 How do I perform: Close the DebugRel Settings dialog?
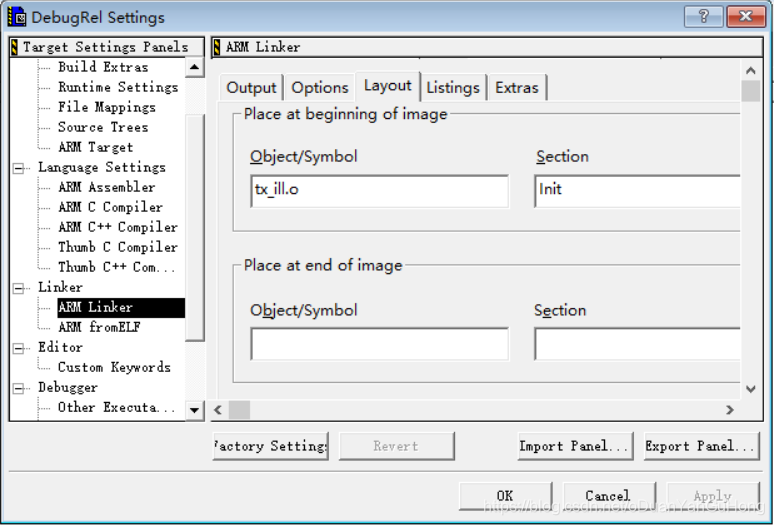746,16
